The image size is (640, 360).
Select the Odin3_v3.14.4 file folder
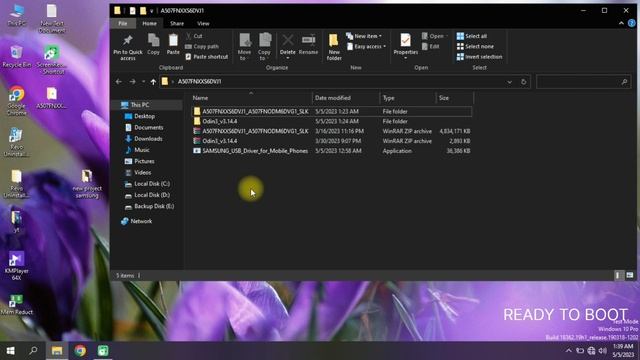pos(332,121)
